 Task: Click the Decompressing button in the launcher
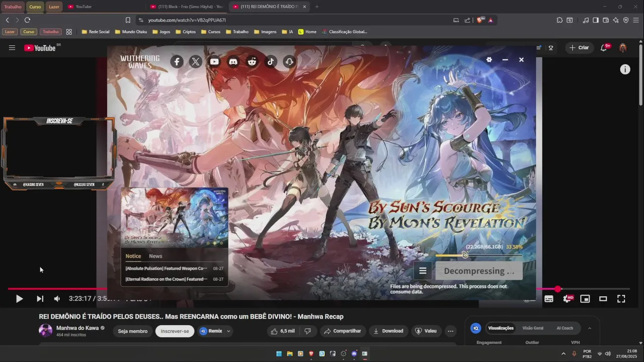click(x=479, y=271)
